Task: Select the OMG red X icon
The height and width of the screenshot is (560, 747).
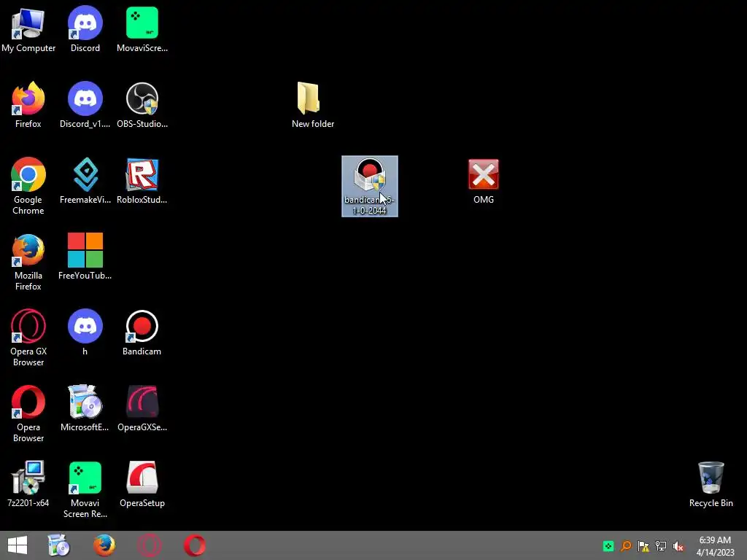Action: pyautogui.click(x=484, y=181)
